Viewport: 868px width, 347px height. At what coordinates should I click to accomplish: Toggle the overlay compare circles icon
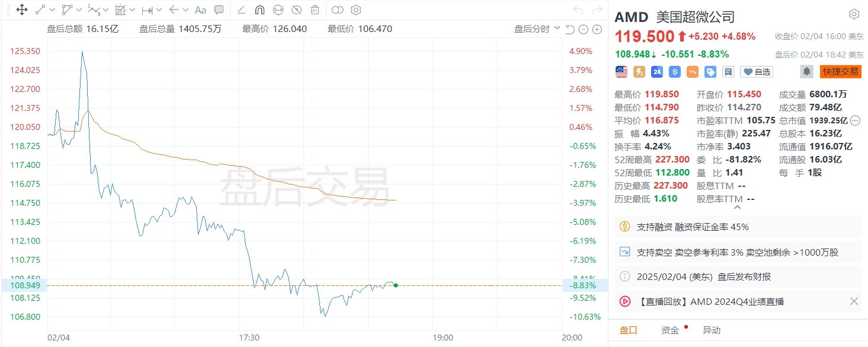click(337, 10)
